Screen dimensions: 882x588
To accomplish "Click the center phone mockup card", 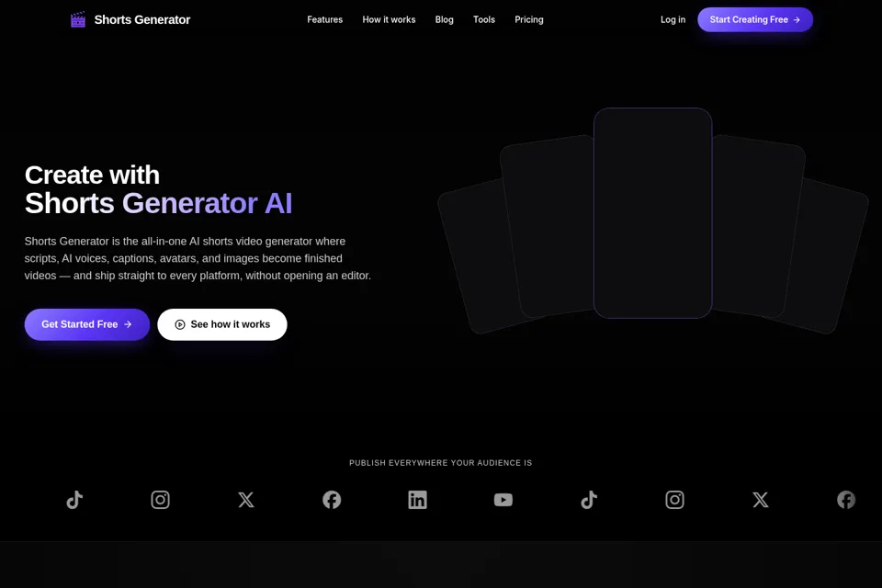I will [x=653, y=213].
